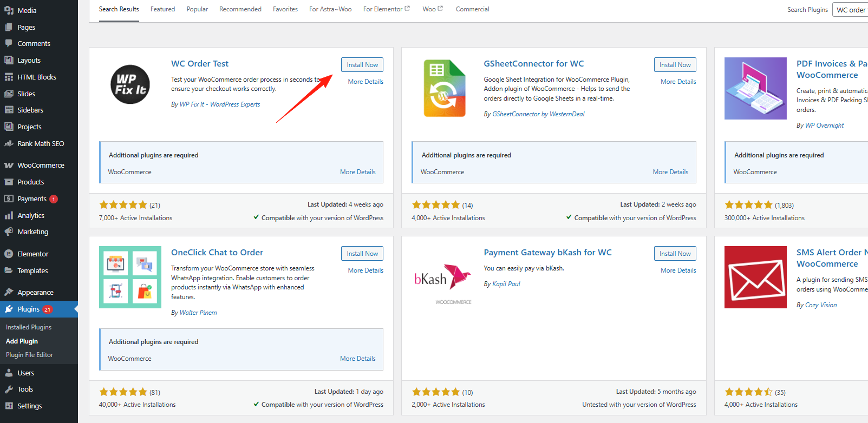868x423 pixels.
Task: Open WooCommerce requirement More Details for WC Order Test
Action: [x=358, y=172]
